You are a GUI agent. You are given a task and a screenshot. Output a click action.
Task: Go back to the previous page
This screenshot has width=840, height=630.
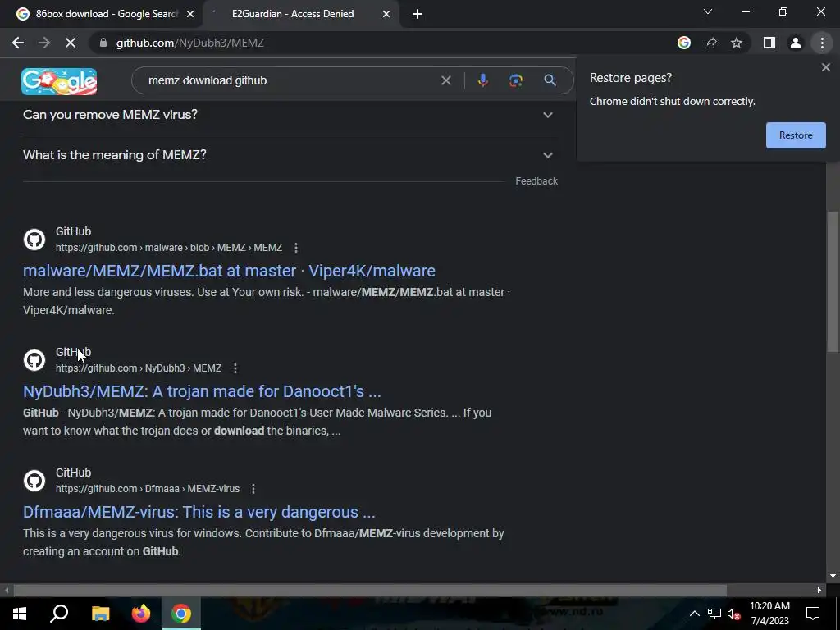18,43
